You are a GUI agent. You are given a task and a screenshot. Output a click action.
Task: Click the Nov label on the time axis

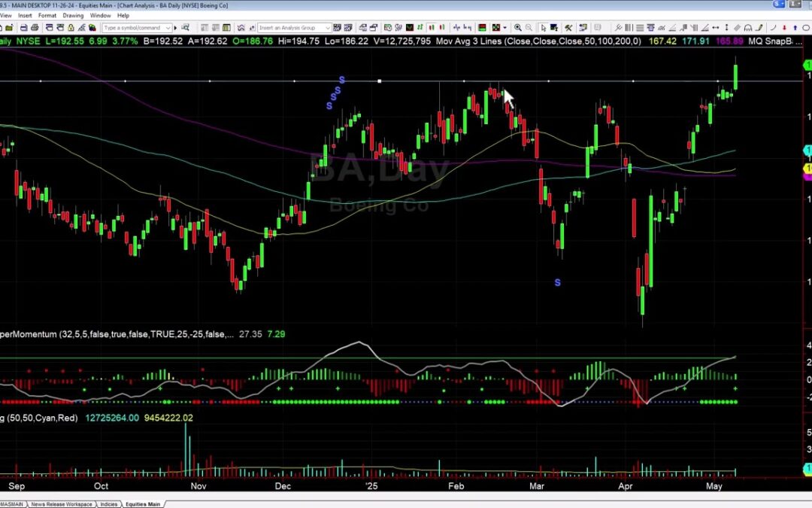pos(198,486)
